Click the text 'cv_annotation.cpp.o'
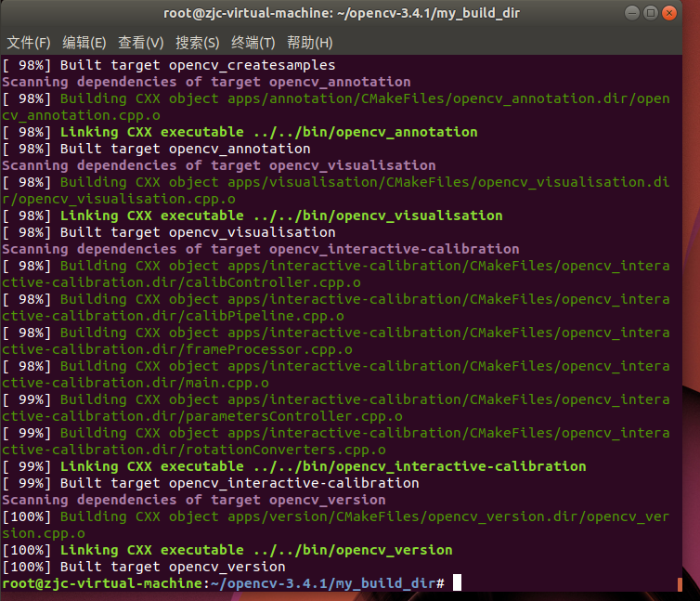The width and height of the screenshot is (700, 601). 82,115
